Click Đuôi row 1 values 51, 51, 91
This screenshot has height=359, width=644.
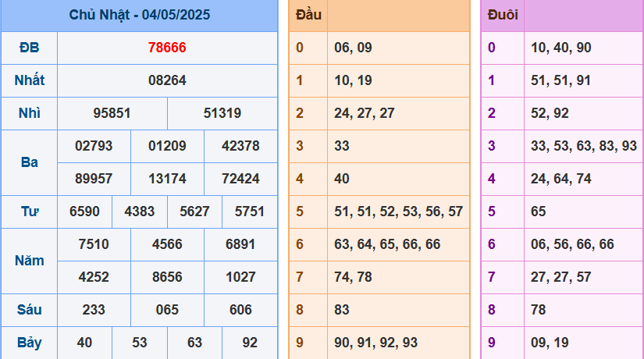[561, 80]
